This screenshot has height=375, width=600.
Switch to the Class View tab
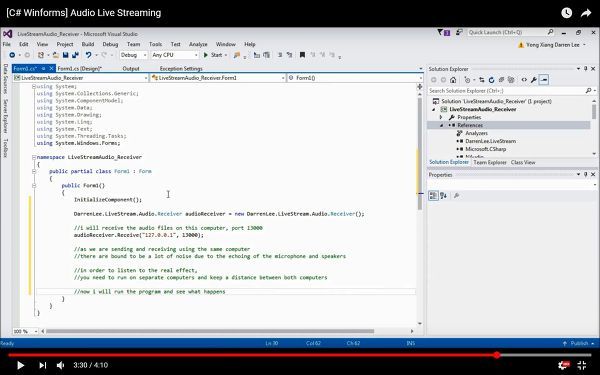click(523, 162)
